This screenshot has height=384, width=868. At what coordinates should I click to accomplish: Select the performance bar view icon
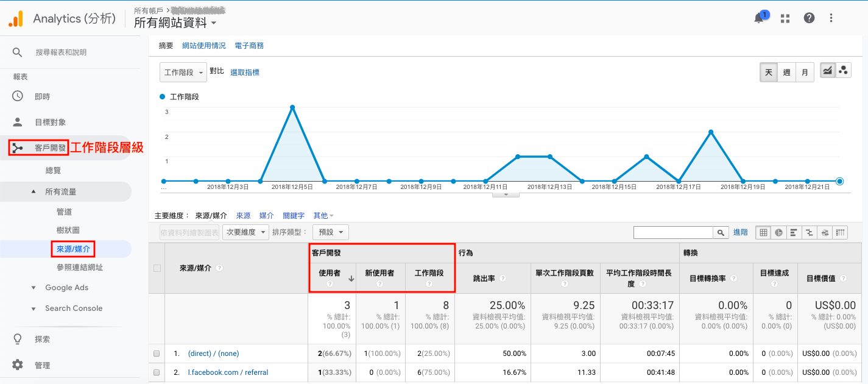[x=794, y=232]
